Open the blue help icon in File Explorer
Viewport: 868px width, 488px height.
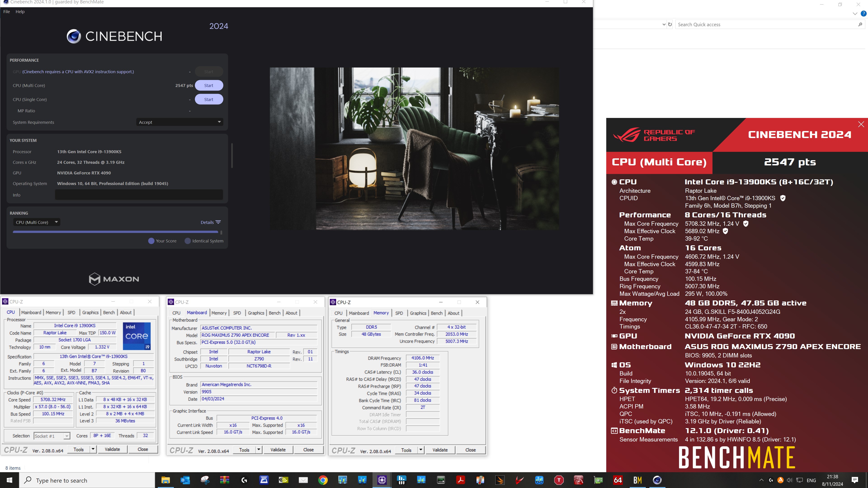pos(863,14)
